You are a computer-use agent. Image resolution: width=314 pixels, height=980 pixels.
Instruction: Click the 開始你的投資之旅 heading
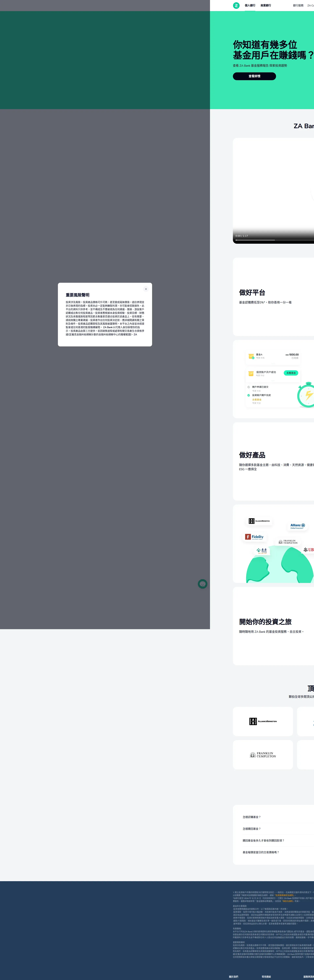(x=265, y=622)
